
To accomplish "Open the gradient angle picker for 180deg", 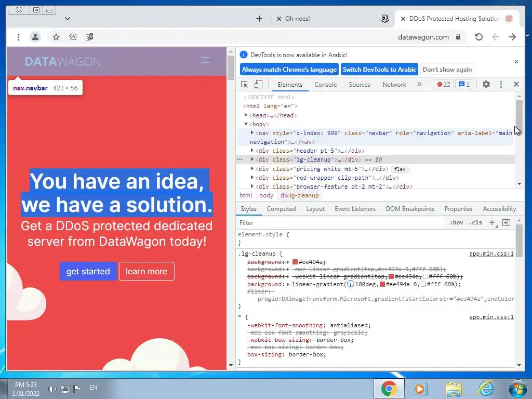I will (351, 284).
